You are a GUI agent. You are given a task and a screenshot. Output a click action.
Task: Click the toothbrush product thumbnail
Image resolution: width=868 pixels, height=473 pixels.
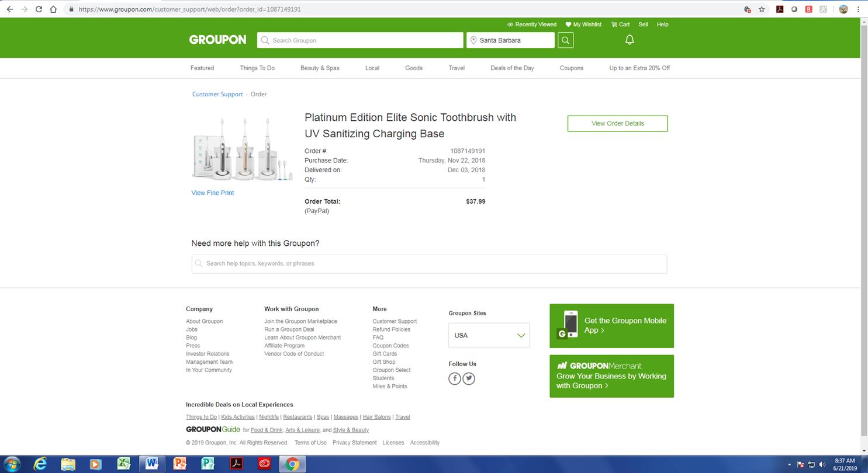[241, 149]
